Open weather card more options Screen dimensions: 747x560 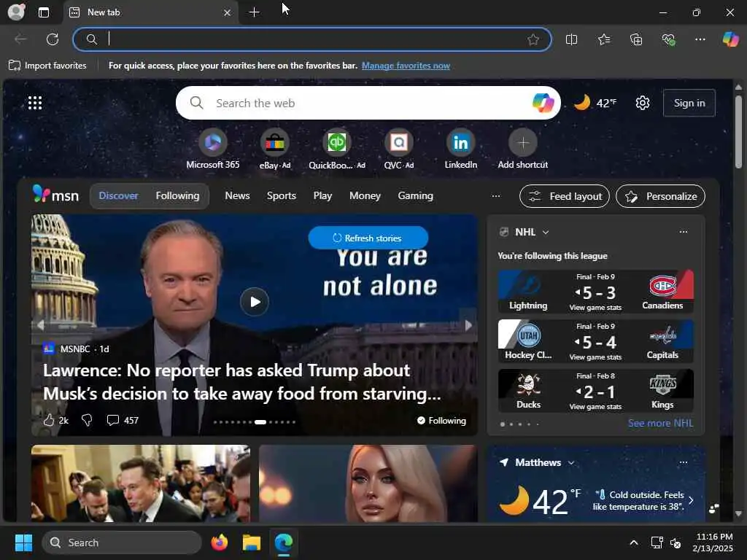683,462
